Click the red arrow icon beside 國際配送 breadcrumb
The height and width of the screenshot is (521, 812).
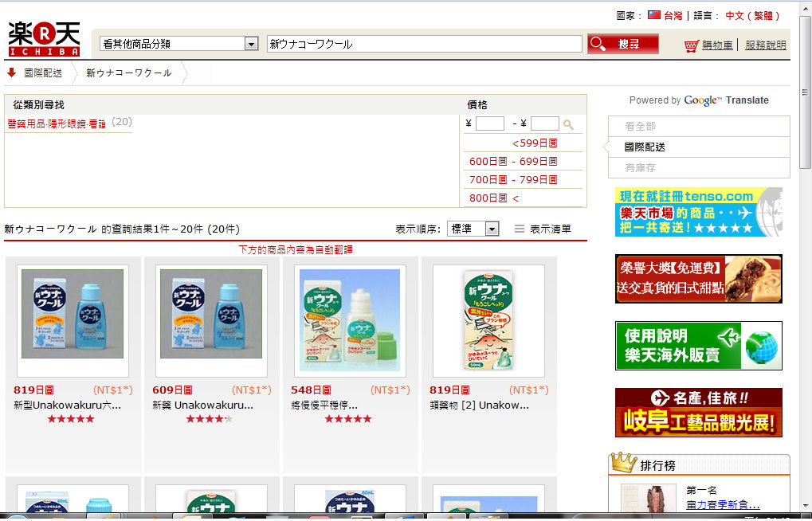10,72
